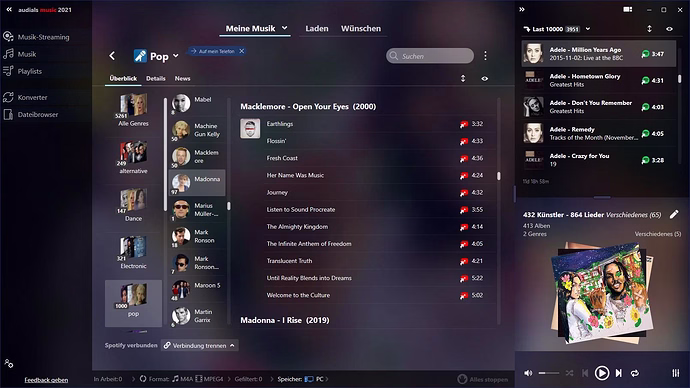Expand the Format M4A MPEG4 settings
Viewport: 690px width, 388px height.
pos(229,379)
